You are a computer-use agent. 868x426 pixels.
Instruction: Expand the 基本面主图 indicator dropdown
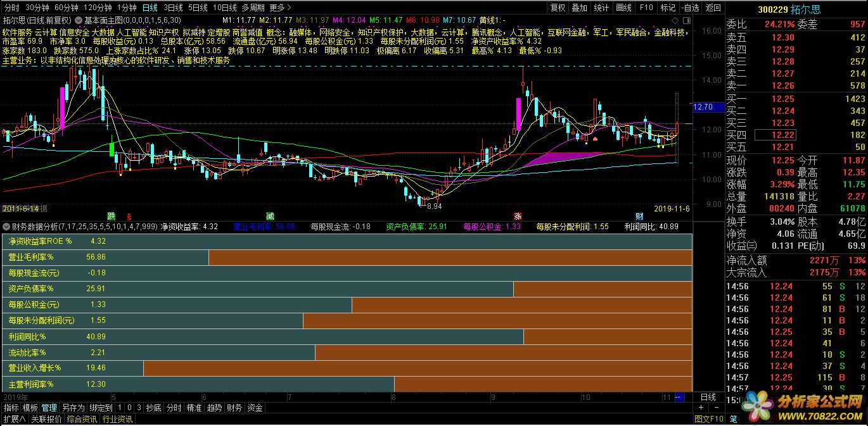(x=79, y=20)
